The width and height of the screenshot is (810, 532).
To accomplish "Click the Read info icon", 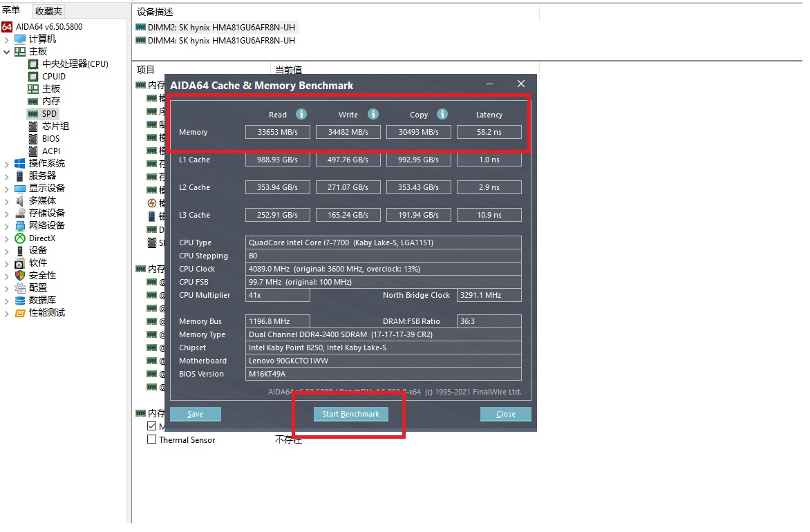I will coord(301,114).
